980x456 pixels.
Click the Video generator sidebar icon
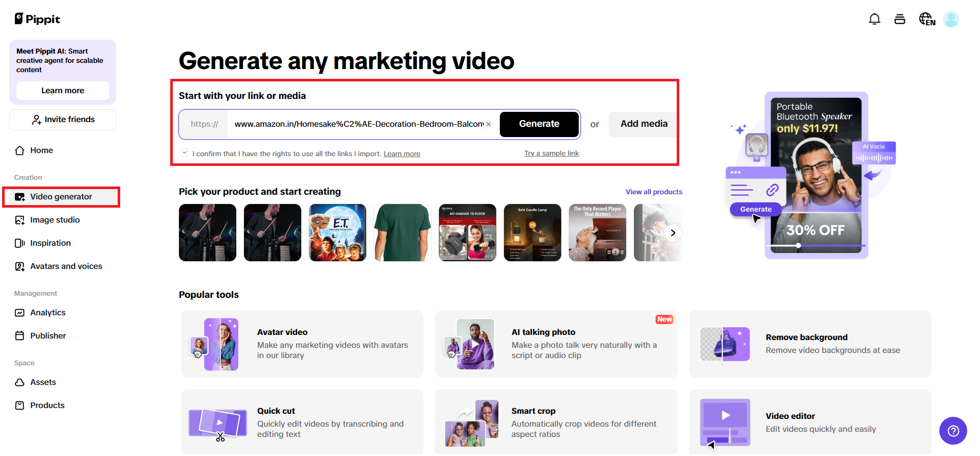20,197
